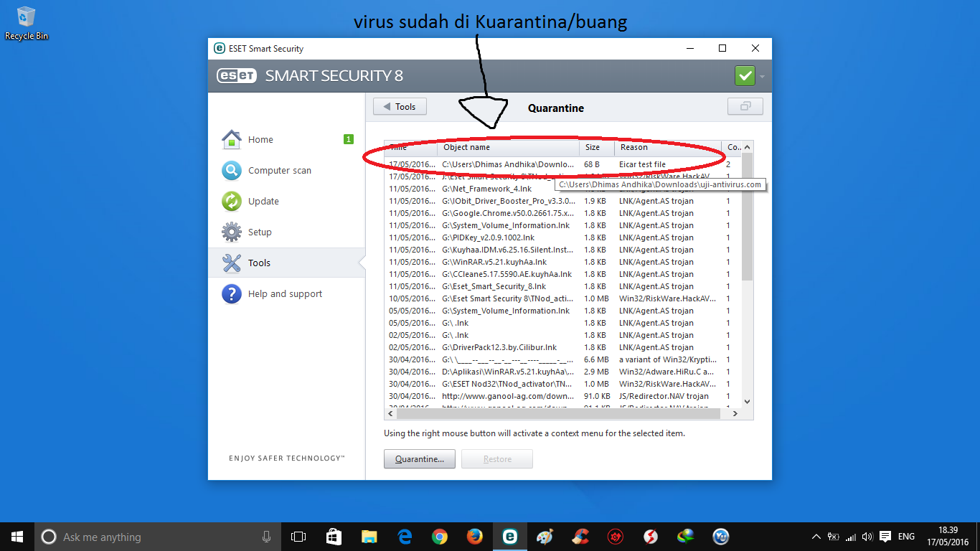Launch Google Chrome from the taskbar
The image size is (980, 551).
tap(440, 537)
